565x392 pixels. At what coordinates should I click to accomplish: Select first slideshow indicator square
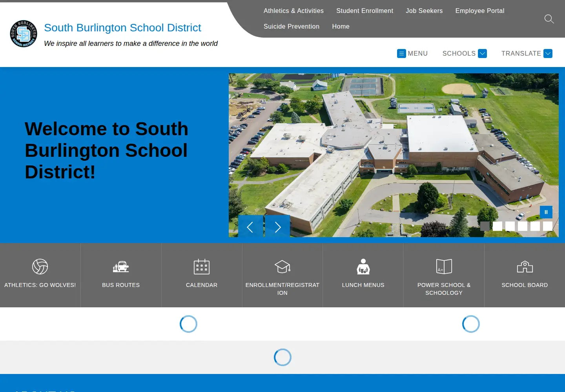point(485,226)
